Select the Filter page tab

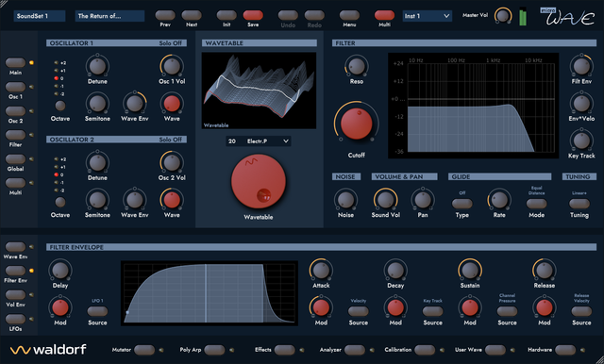pyautogui.click(x=15, y=135)
